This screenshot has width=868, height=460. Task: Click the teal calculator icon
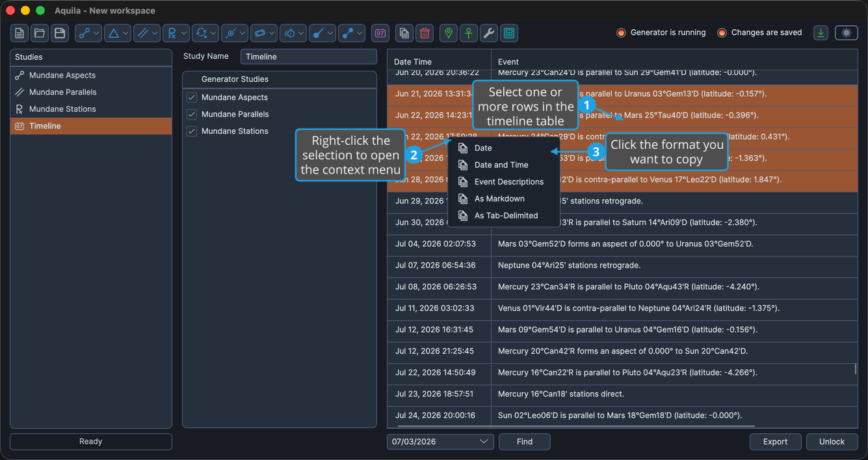[x=509, y=33]
